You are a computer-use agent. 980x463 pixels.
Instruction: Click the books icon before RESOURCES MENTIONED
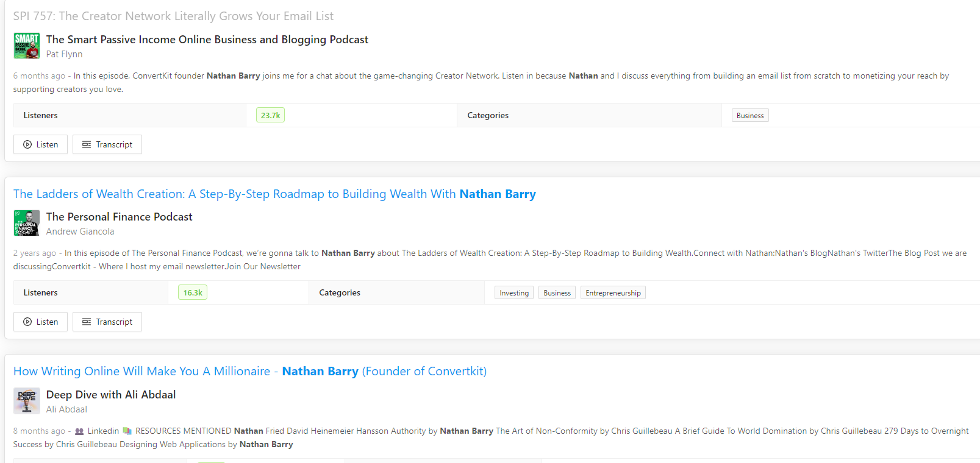127,431
